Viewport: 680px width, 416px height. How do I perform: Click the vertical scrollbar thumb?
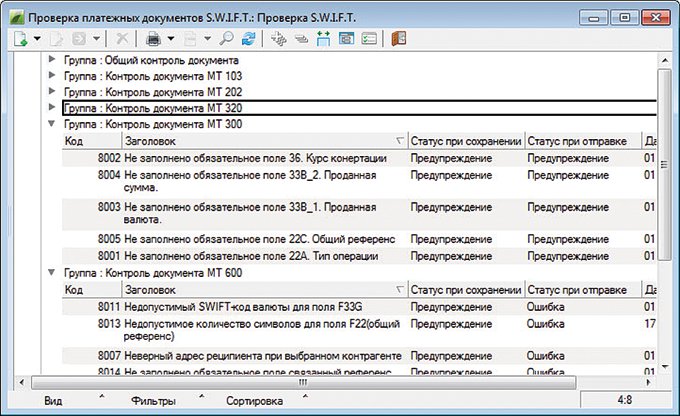pos(665,165)
